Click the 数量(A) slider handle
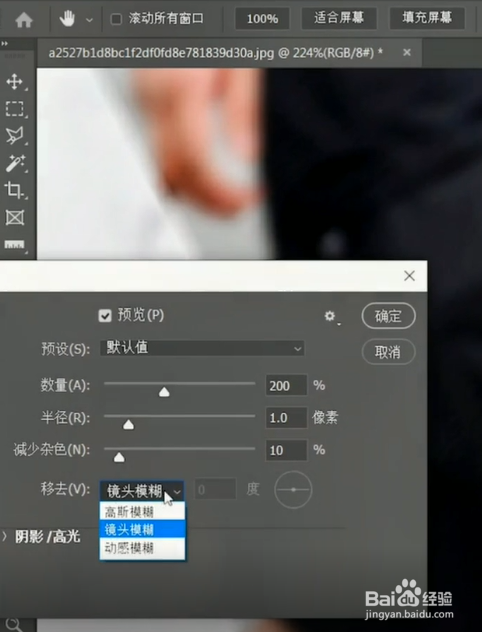Viewport: 482px width, 632px height. click(164, 392)
